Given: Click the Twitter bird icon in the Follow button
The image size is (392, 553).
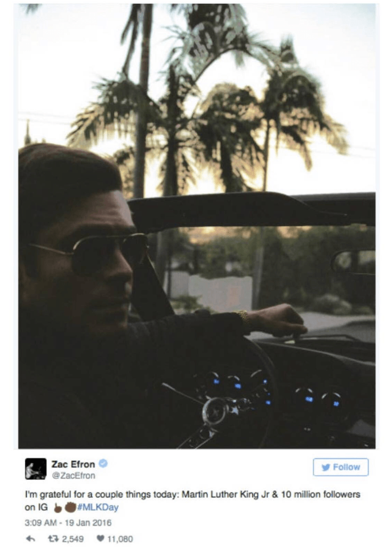Looking at the screenshot, I should point(326,467).
